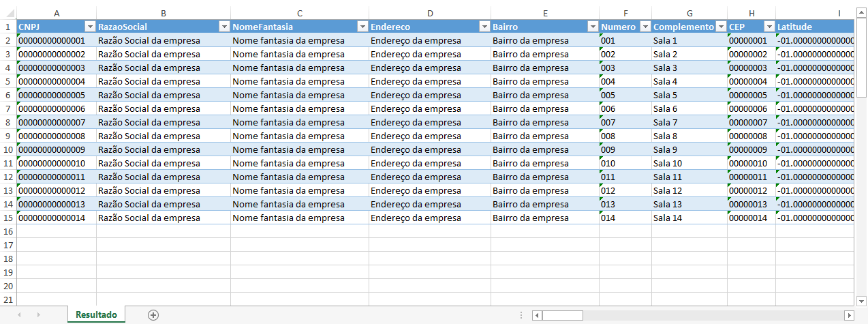
Task: Show the Bairro column filter options
Action: (592, 27)
